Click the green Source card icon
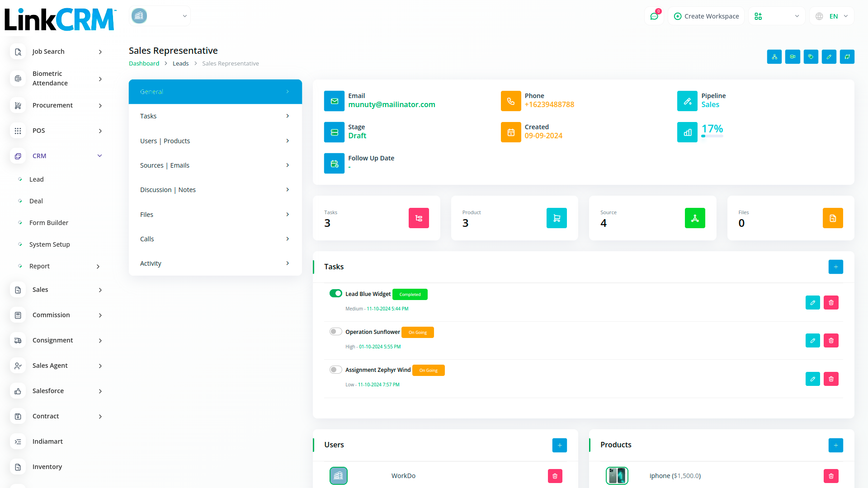 [695, 218]
